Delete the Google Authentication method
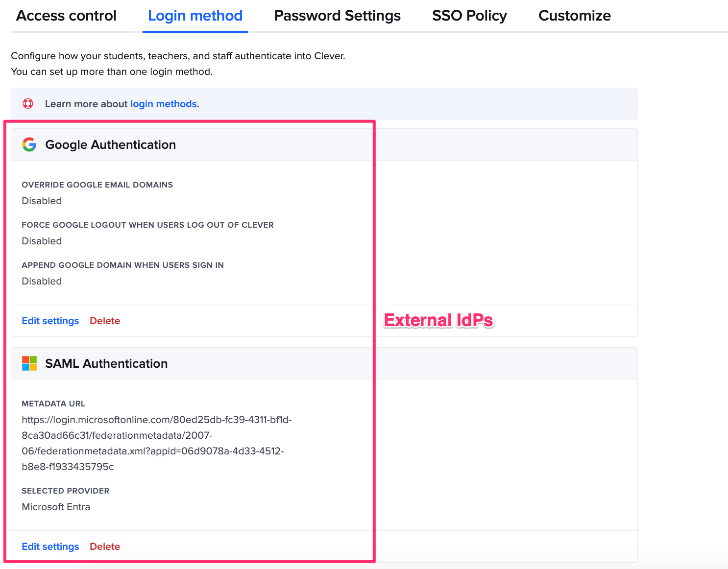Screen dimensions: 728x569 click(x=105, y=321)
